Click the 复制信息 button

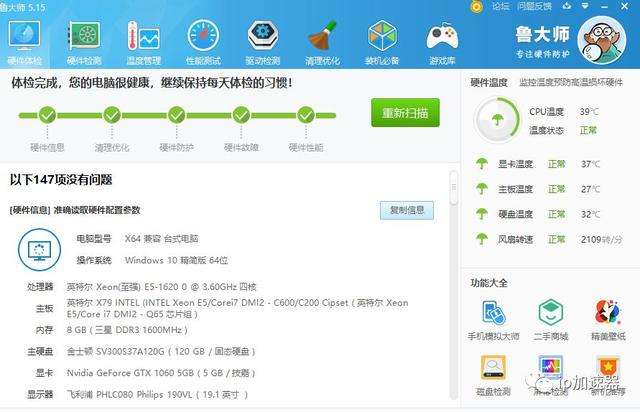coord(407,210)
